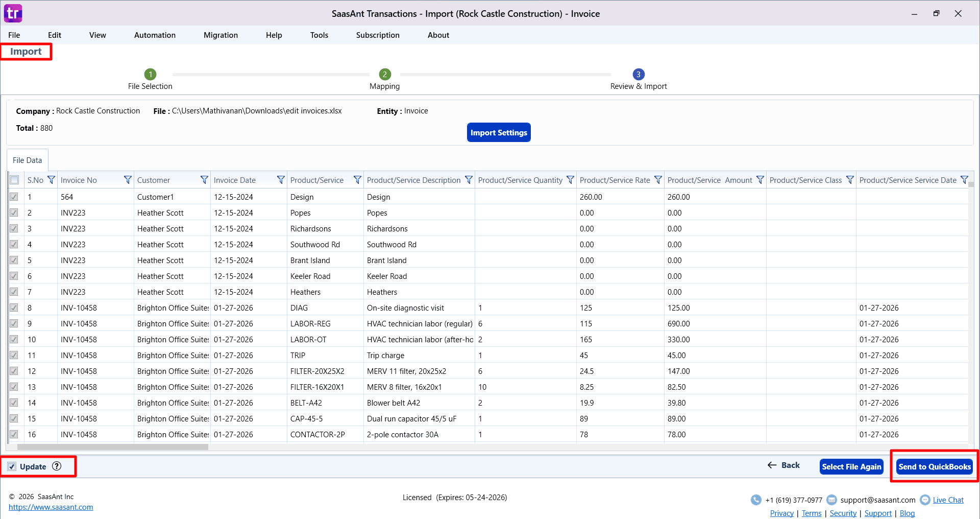Click step 2 Mapping circle

click(x=385, y=74)
